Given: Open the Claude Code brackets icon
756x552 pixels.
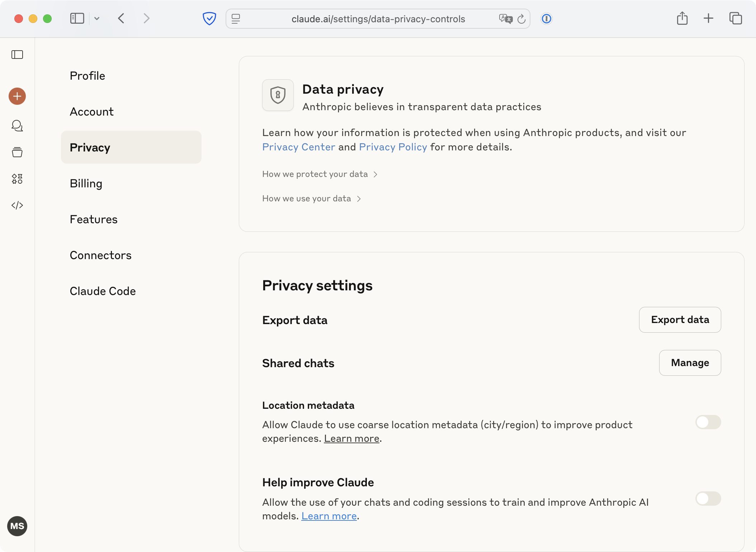Looking at the screenshot, I should coord(17,205).
